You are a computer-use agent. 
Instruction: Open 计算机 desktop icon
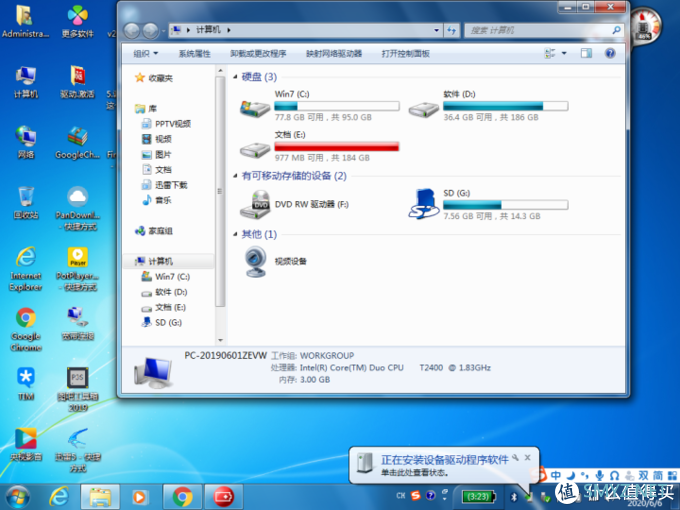click(x=26, y=82)
